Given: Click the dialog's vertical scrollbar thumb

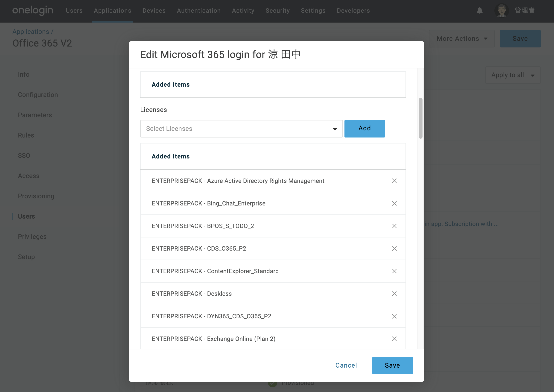Looking at the screenshot, I should tap(421, 118).
